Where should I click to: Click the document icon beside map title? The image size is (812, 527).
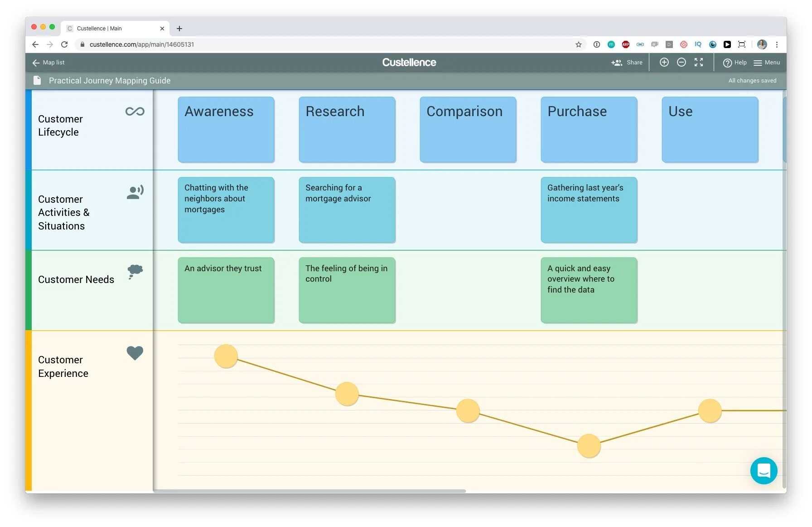point(37,81)
